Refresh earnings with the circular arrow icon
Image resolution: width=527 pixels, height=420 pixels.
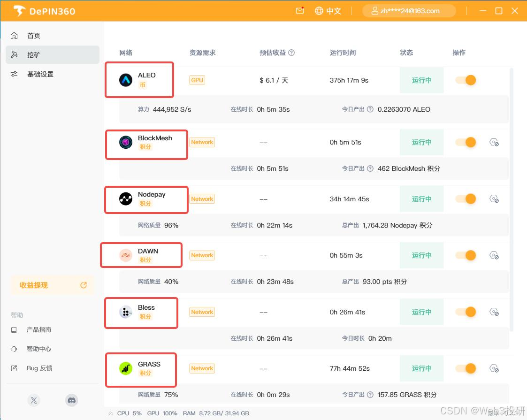click(84, 285)
